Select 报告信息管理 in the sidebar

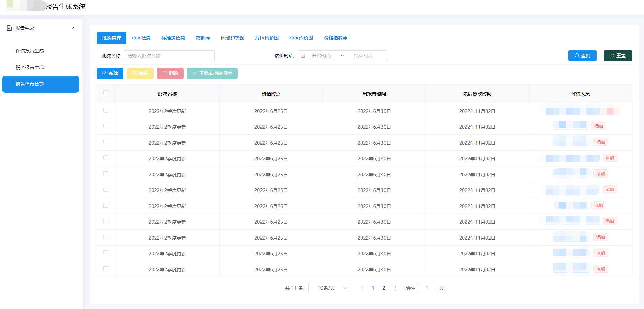click(40, 84)
